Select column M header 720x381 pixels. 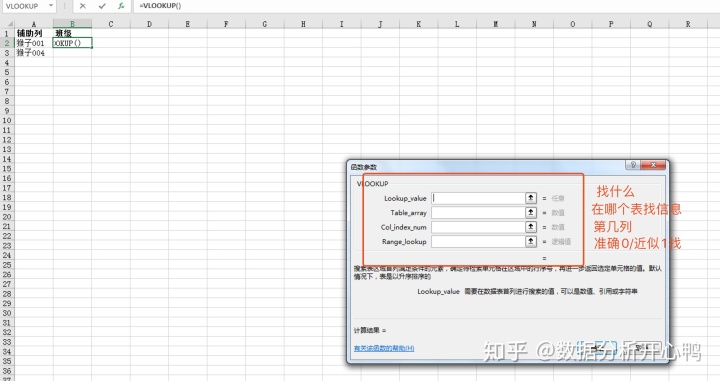pyautogui.click(x=495, y=24)
